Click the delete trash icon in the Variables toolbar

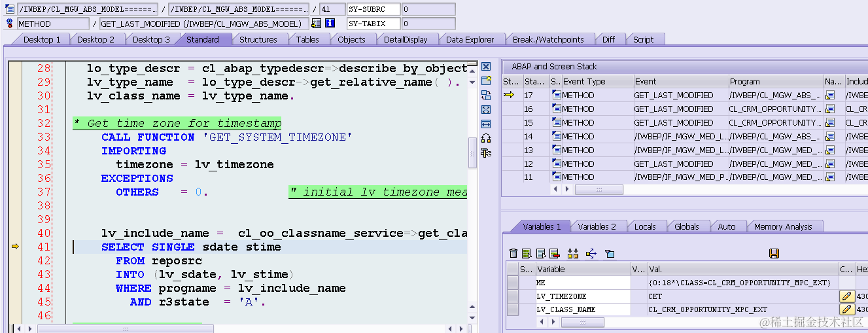click(513, 253)
